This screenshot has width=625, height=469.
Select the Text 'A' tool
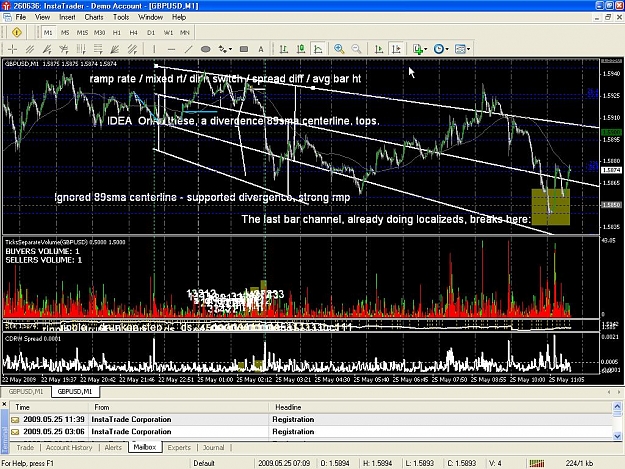pyautogui.click(x=261, y=49)
